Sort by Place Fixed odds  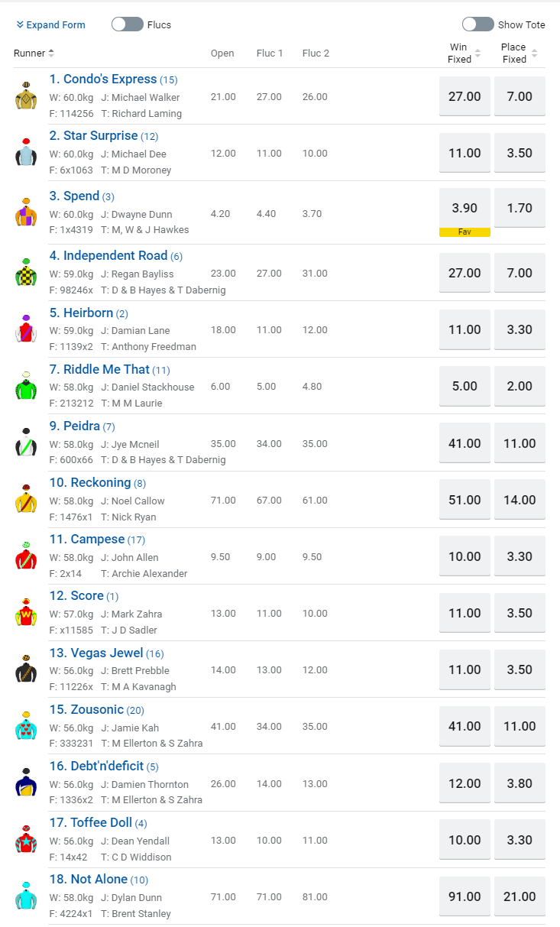coord(518,53)
